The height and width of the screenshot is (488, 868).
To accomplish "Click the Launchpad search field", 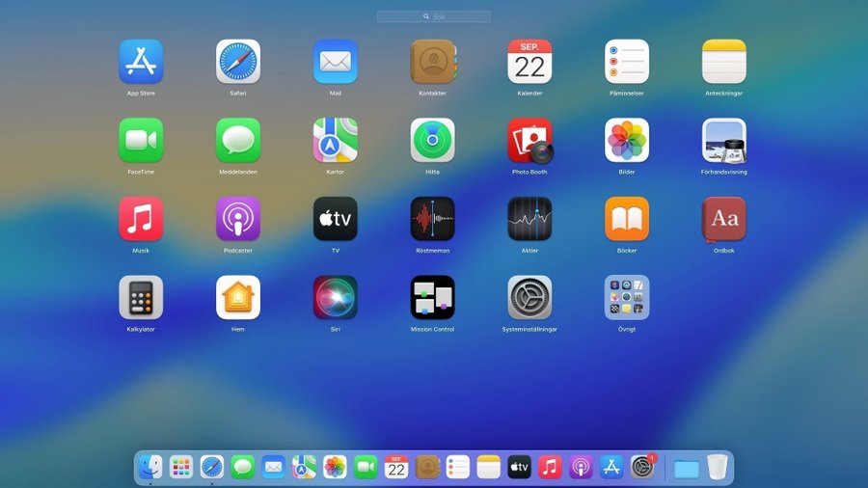I will coord(434,16).
